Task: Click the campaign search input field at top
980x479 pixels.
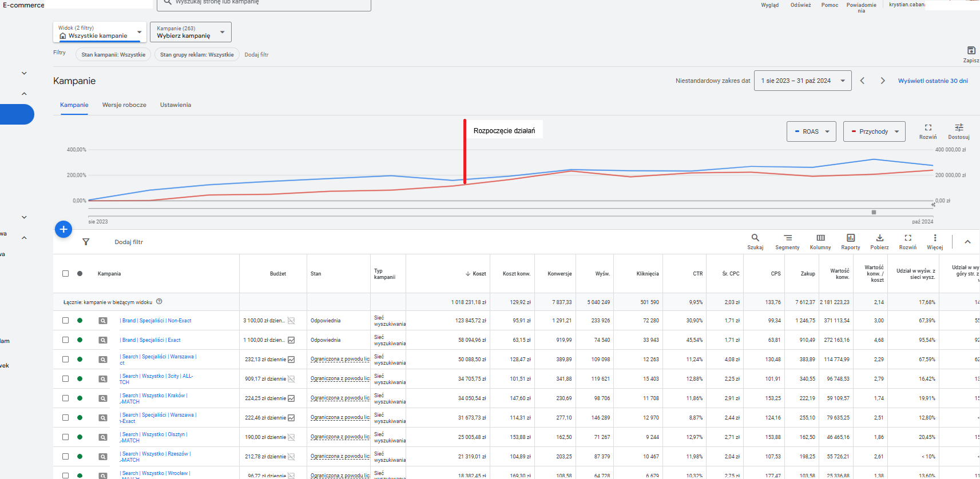Action: pyautogui.click(x=264, y=3)
